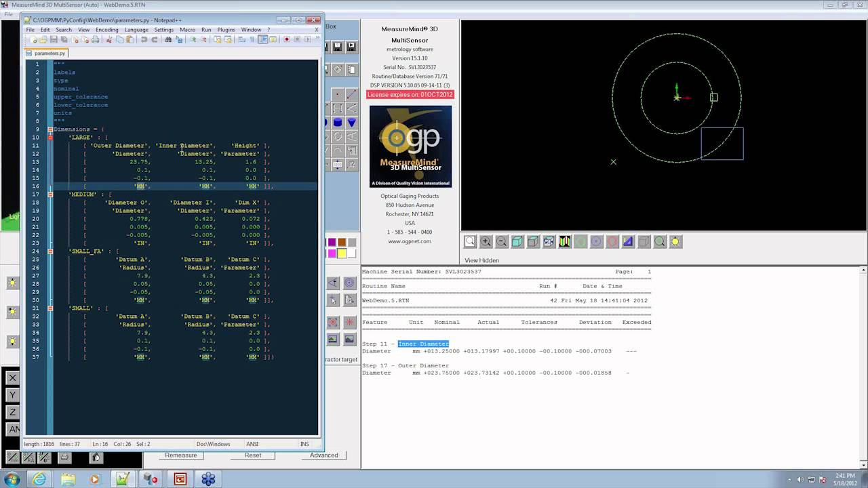Click the gray cube with cyan top view icon

tap(533, 241)
